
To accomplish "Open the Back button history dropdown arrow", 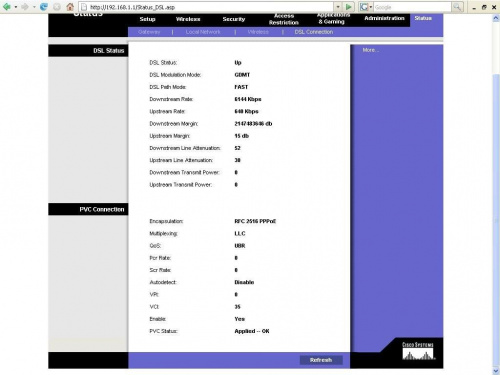I will point(16,7).
